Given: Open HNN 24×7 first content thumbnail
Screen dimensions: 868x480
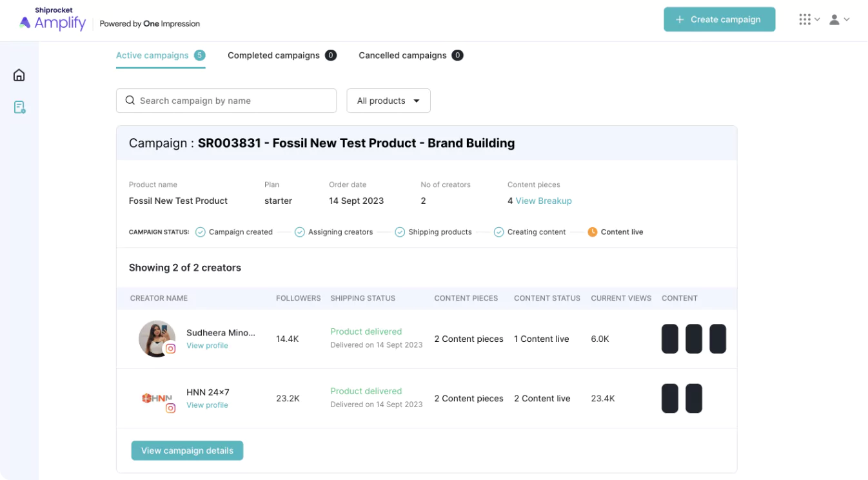Looking at the screenshot, I should click(x=670, y=398).
